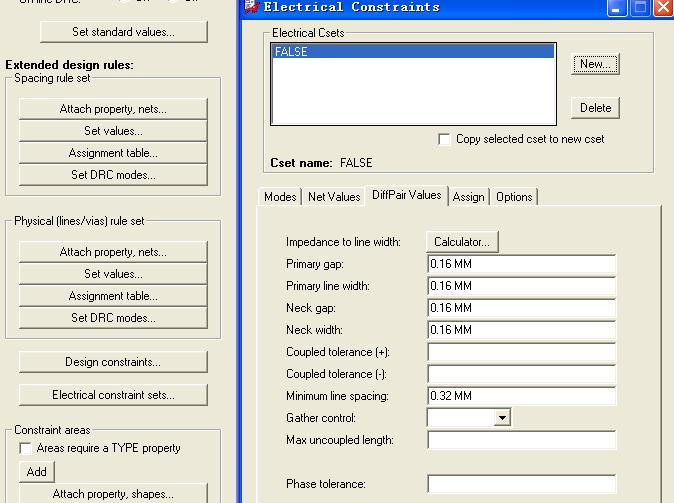Click the Electrical Constraints window title icon
This screenshot has width=674, height=503.
251,6
